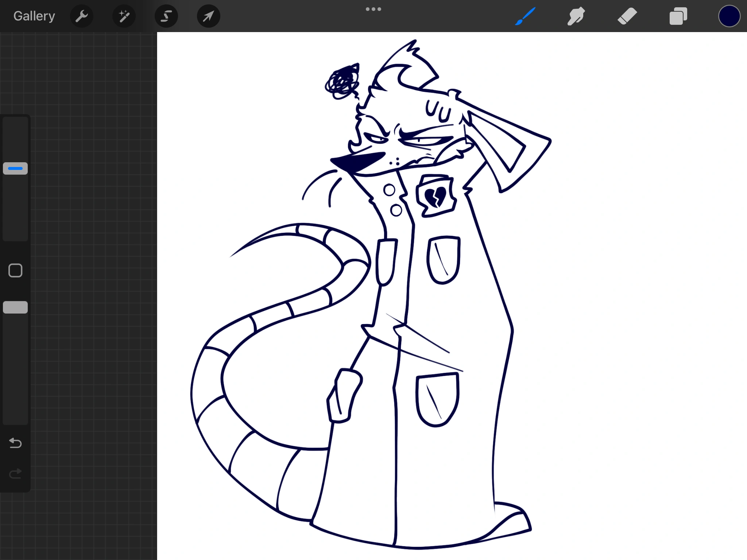Select the Paint brush tool

click(525, 16)
